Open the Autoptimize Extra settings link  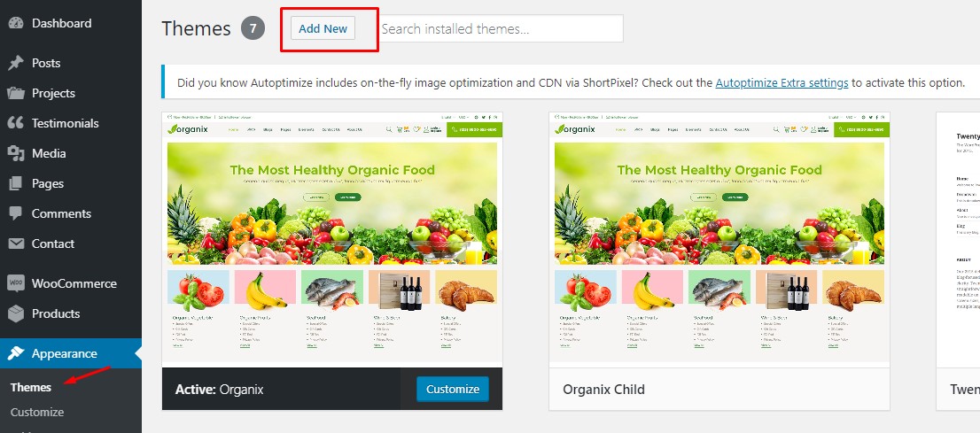click(782, 82)
